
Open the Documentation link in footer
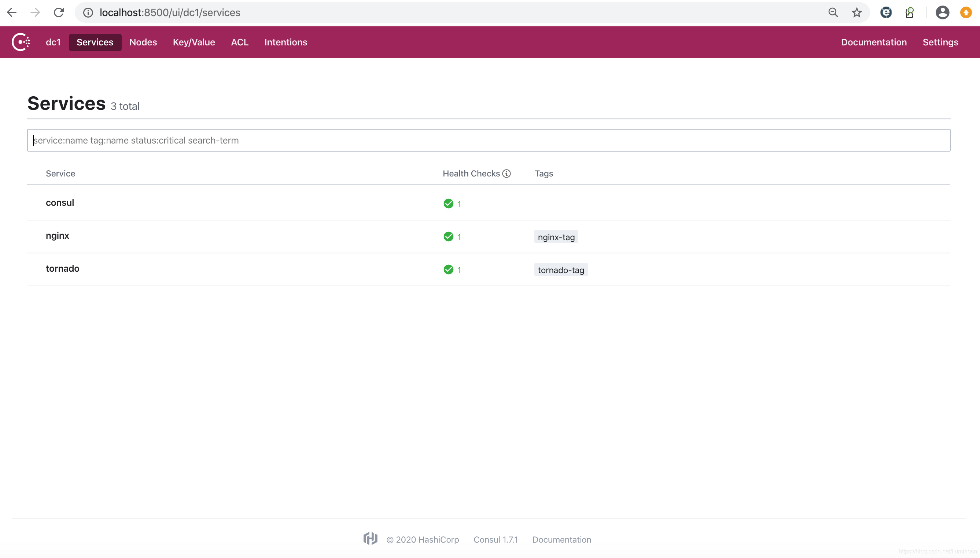point(561,540)
